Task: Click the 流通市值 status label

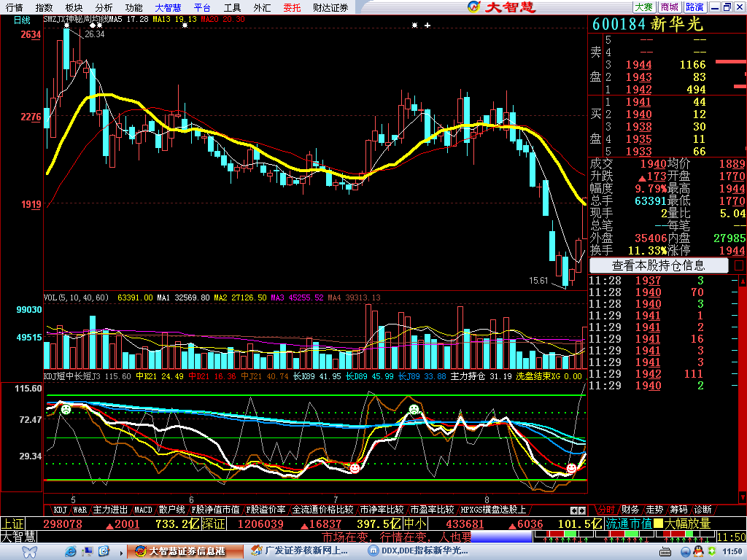Action: click(x=628, y=524)
